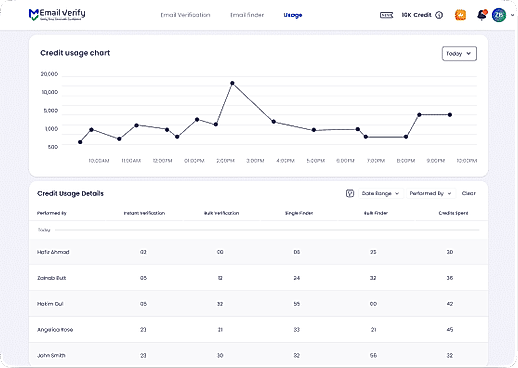Viewport: 518px width, 368px height.
Task: Open the Today period dropdown
Action: coord(459,54)
